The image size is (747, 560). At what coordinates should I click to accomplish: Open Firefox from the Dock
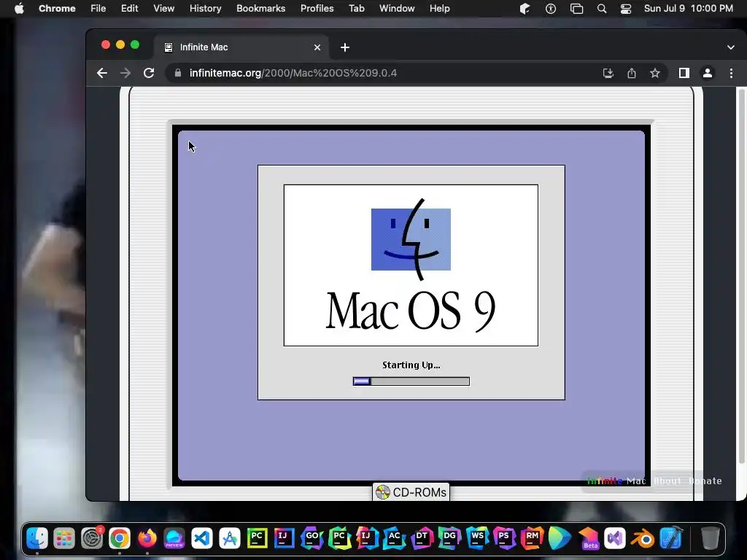(147, 539)
